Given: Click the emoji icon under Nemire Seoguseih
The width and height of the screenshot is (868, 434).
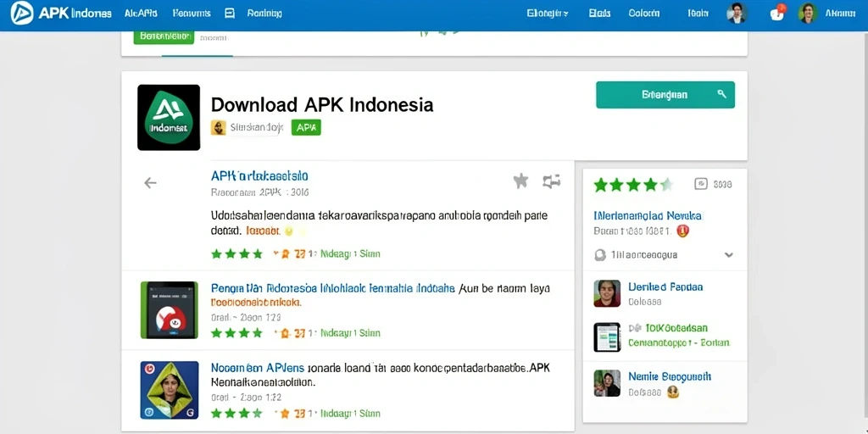Looking at the screenshot, I should click(x=673, y=392).
